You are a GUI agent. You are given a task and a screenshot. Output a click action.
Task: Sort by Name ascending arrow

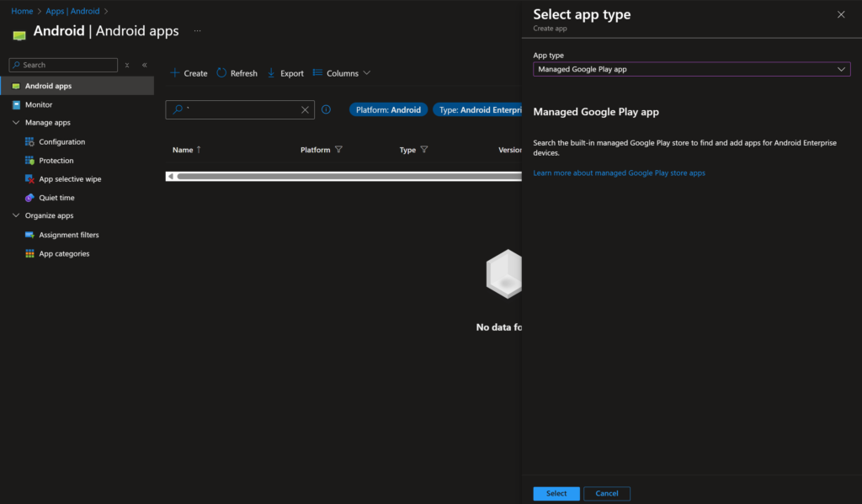point(199,150)
